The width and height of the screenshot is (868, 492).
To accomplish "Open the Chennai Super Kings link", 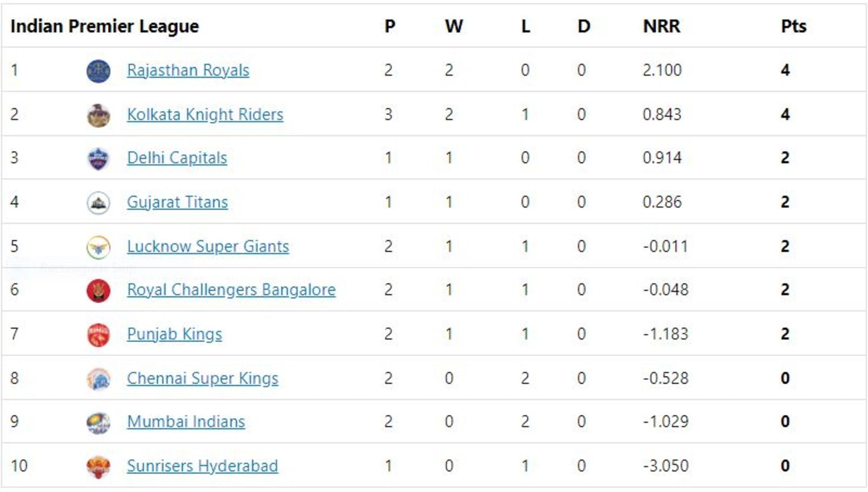I will [x=202, y=378].
